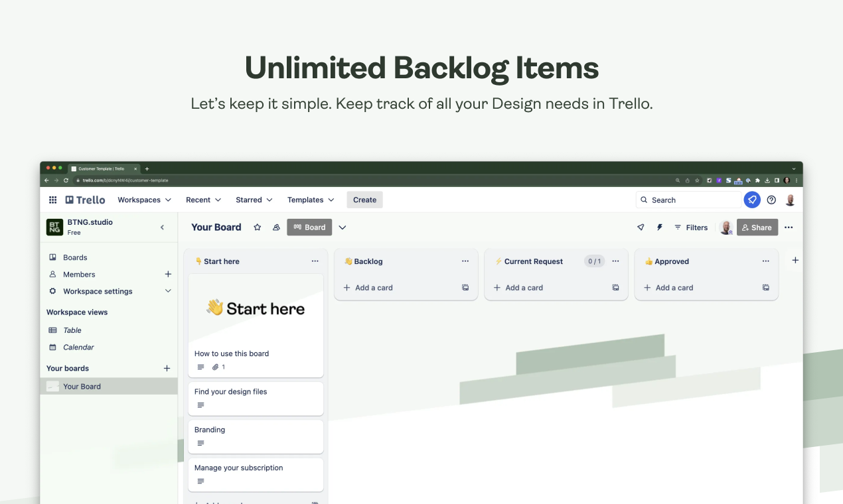
Task: Open the board menu three dots
Action: tap(789, 227)
